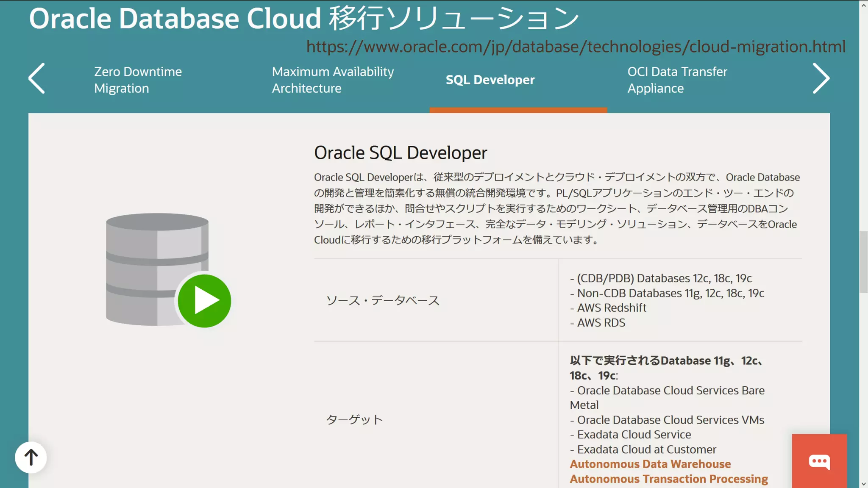The image size is (868, 488).
Task: Select the SQL Developer tab
Action: click(x=490, y=80)
